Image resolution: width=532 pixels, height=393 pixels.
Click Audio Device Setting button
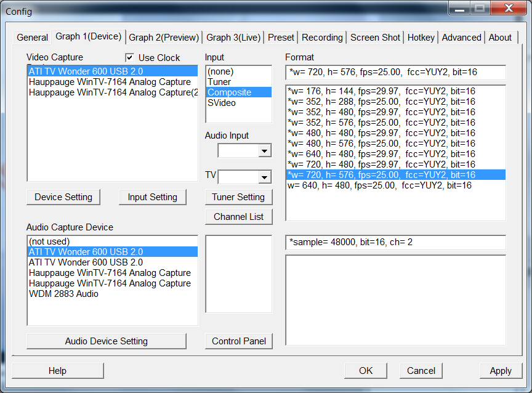(x=106, y=341)
